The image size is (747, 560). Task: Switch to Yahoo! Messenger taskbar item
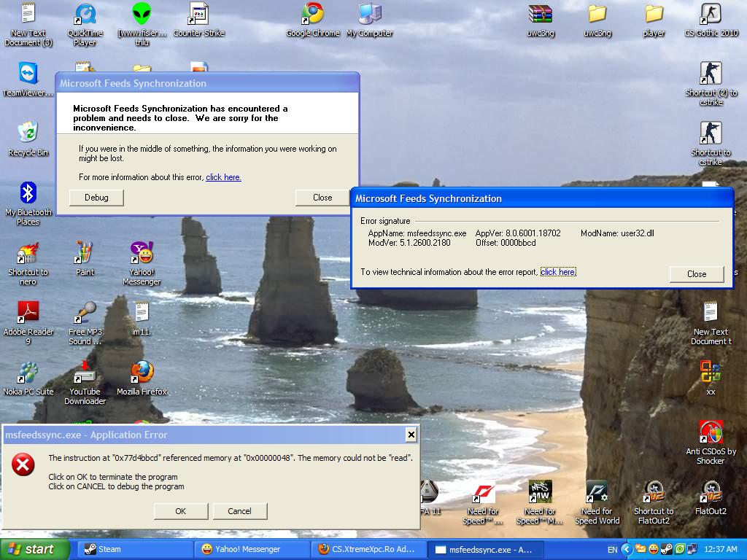click(x=252, y=549)
